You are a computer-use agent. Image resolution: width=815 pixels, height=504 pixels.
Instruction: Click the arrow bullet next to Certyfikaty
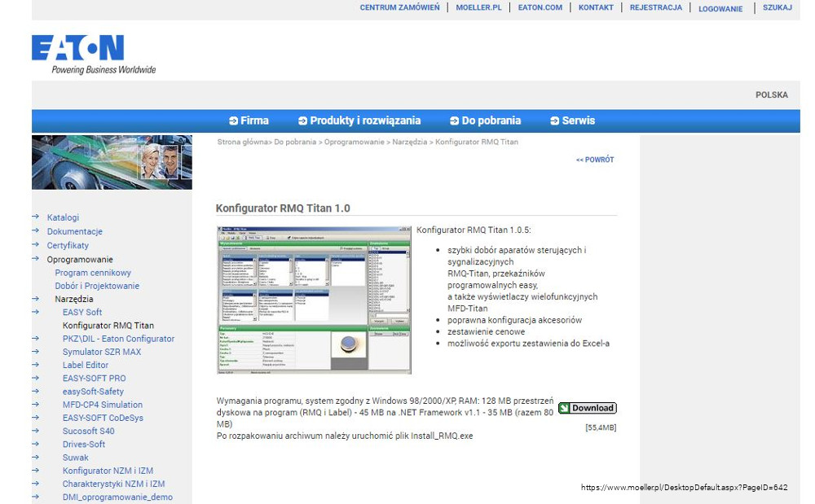click(x=35, y=244)
